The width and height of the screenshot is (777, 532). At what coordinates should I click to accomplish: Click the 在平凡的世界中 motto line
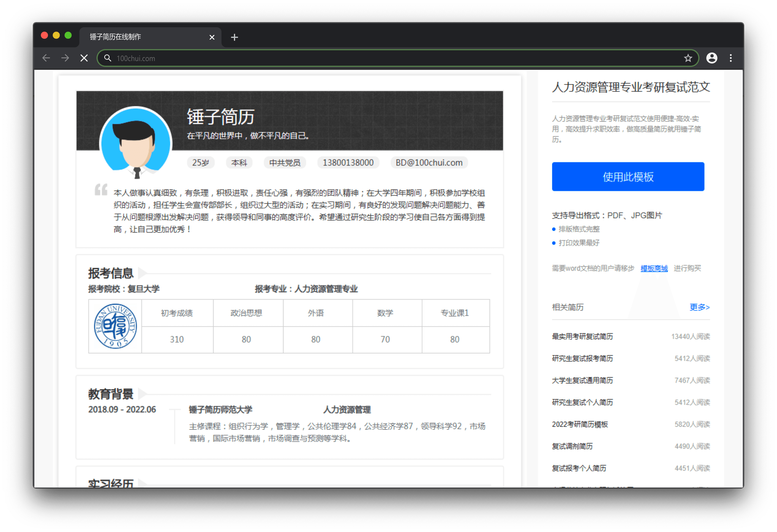[248, 136]
